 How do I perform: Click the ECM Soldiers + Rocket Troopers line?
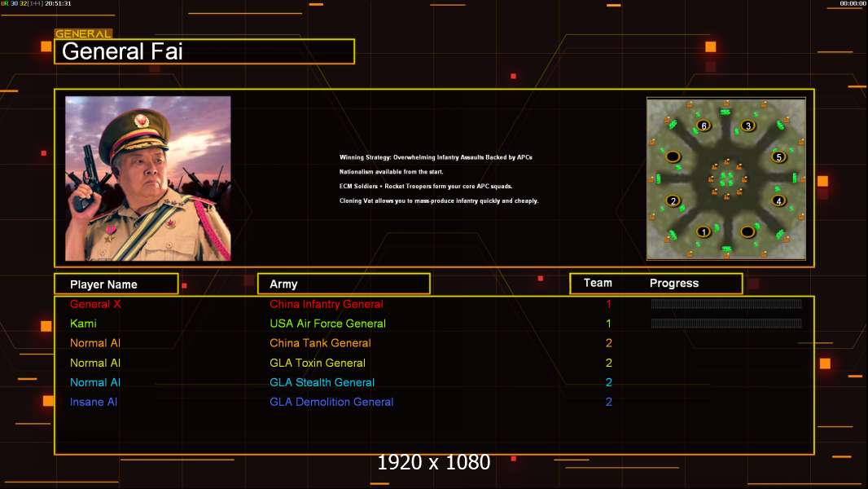(x=426, y=186)
